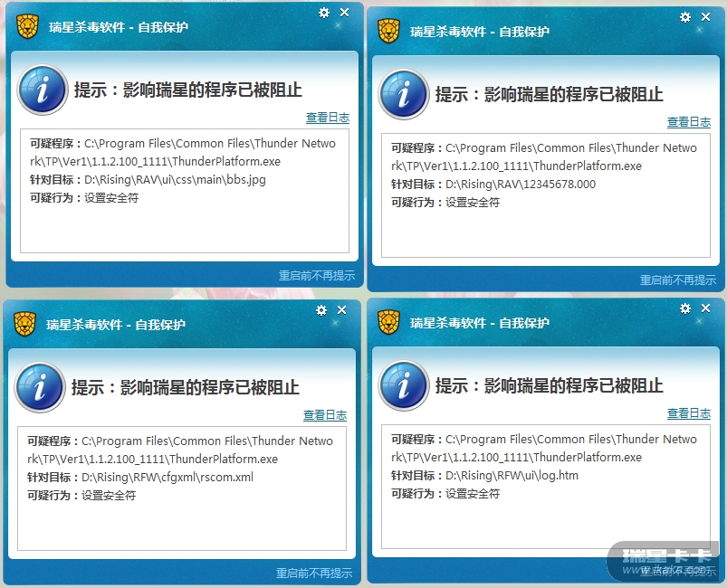Choose 重启前不再提示 in the 12345678.000 alert

[x=678, y=280]
